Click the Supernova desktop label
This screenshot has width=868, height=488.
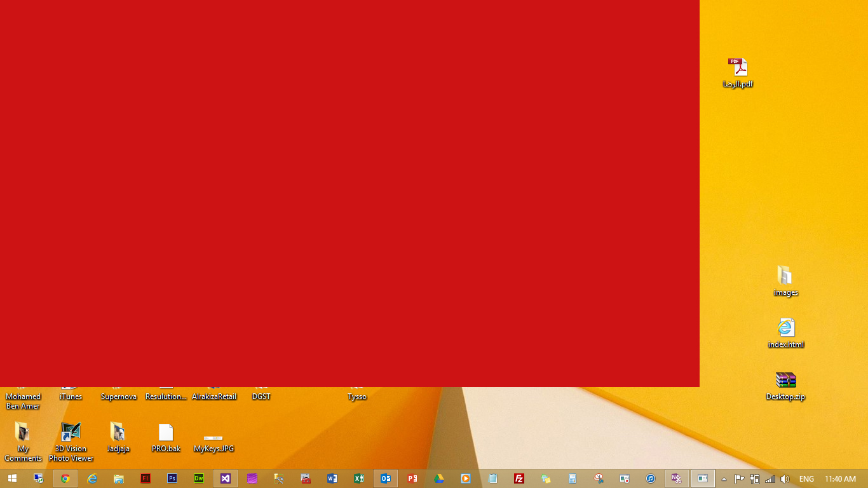point(119,396)
